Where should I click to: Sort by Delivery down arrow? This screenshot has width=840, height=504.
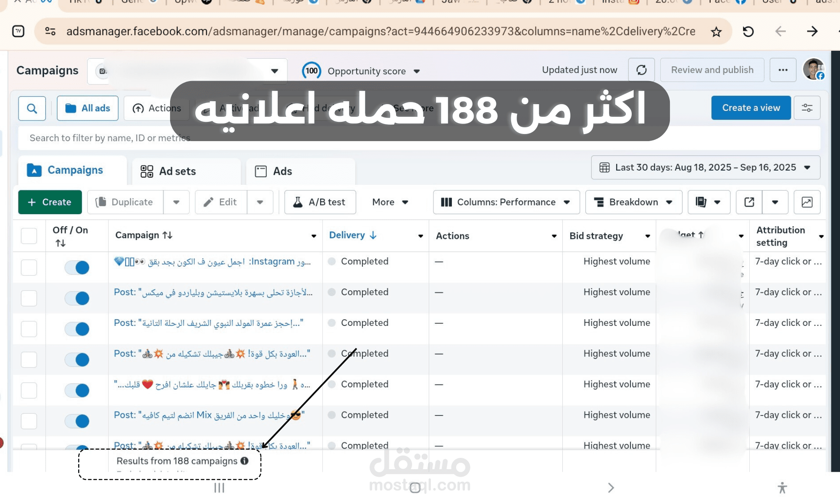(373, 235)
